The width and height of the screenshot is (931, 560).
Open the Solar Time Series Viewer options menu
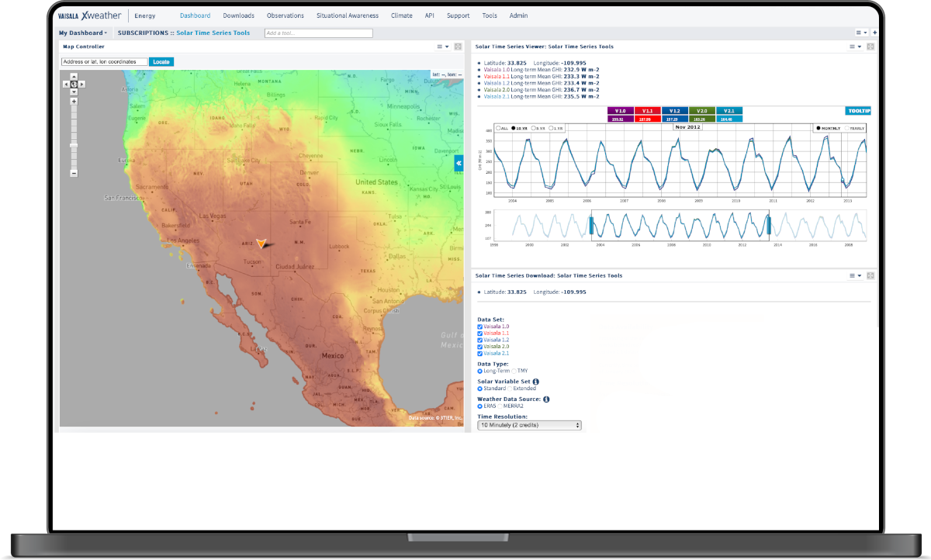854,47
